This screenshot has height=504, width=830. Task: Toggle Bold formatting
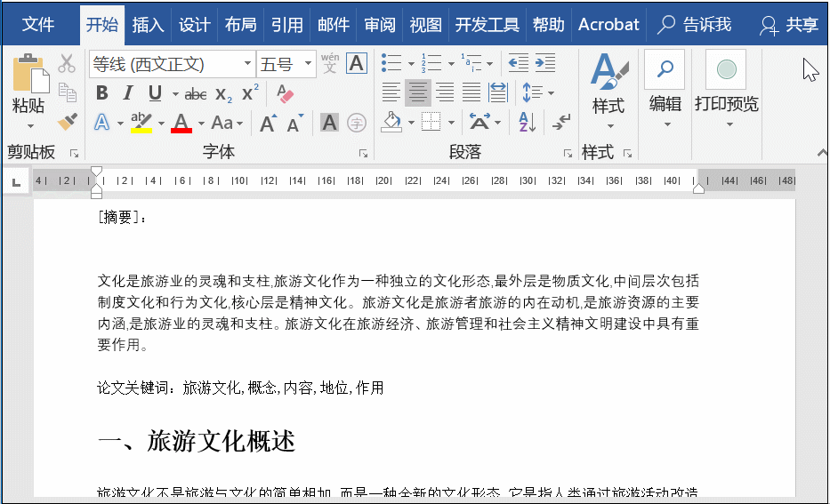tap(102, 93)
